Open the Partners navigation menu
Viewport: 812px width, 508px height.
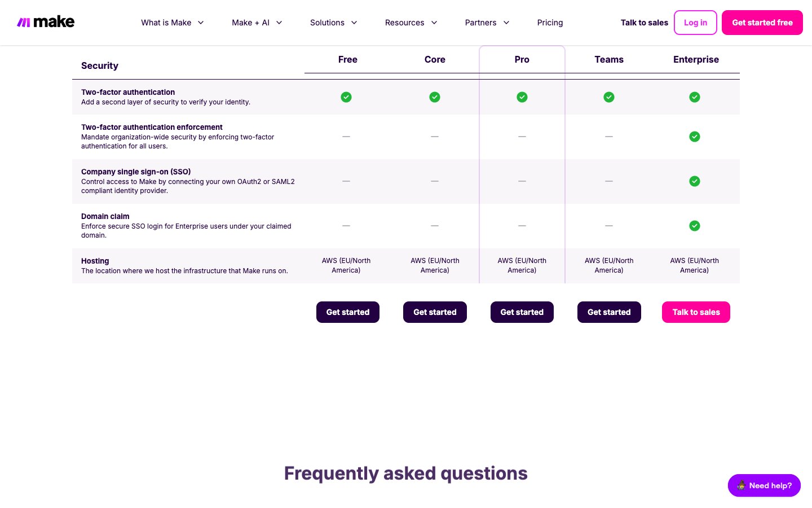coord(487,23)
